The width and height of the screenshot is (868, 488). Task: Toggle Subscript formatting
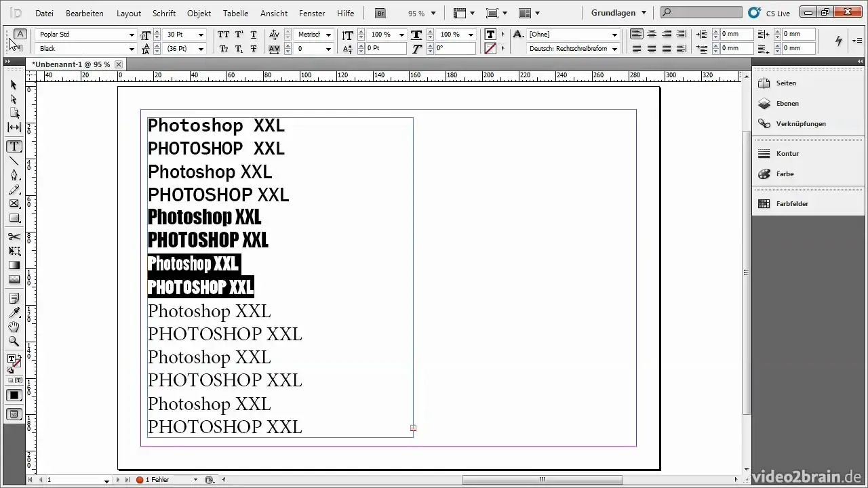tap(239, 49)
